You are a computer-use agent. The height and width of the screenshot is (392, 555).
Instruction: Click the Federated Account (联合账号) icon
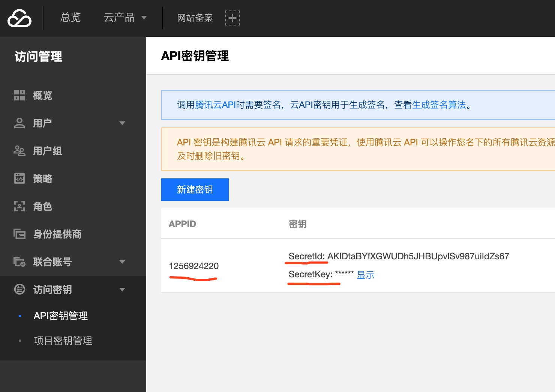(x=19, y=262)
